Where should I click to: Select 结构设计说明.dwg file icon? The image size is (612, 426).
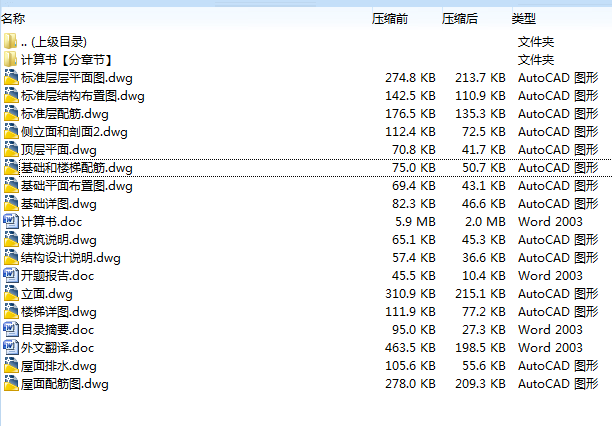(x=11, y=257)
